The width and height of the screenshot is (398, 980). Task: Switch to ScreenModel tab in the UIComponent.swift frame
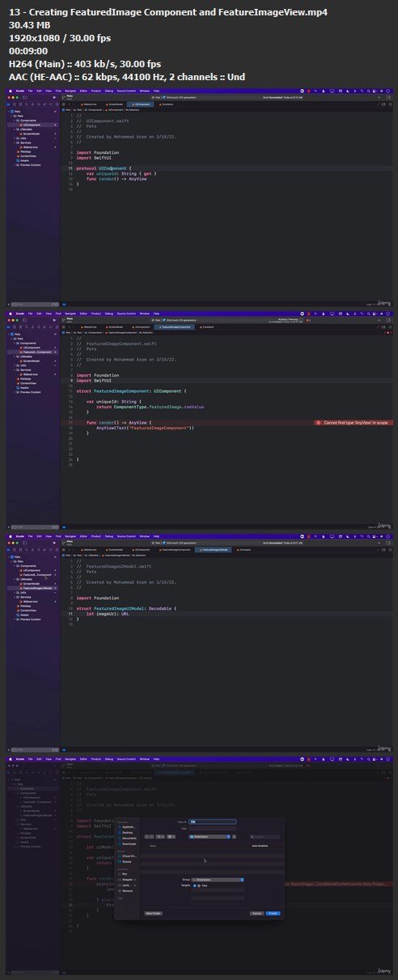(114, 104)
